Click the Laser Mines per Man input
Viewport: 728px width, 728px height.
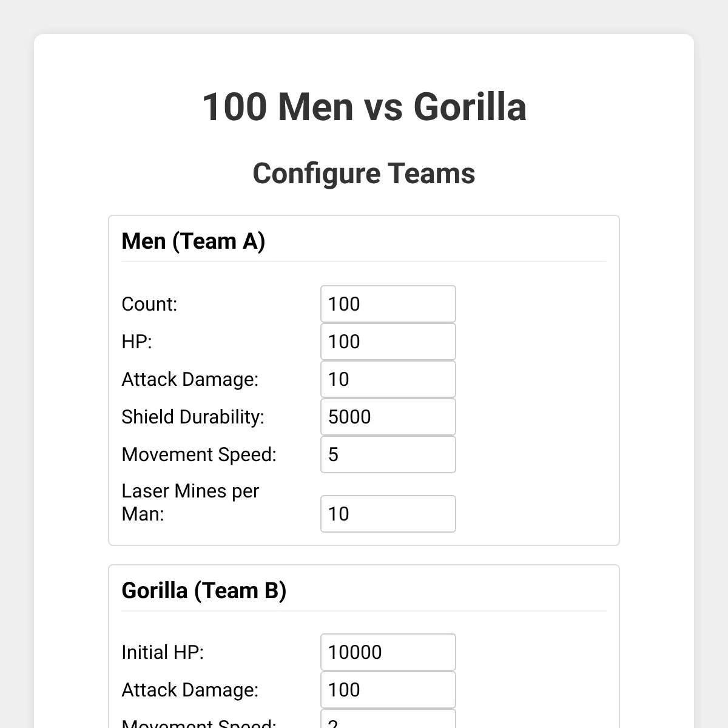coord(388,514)
